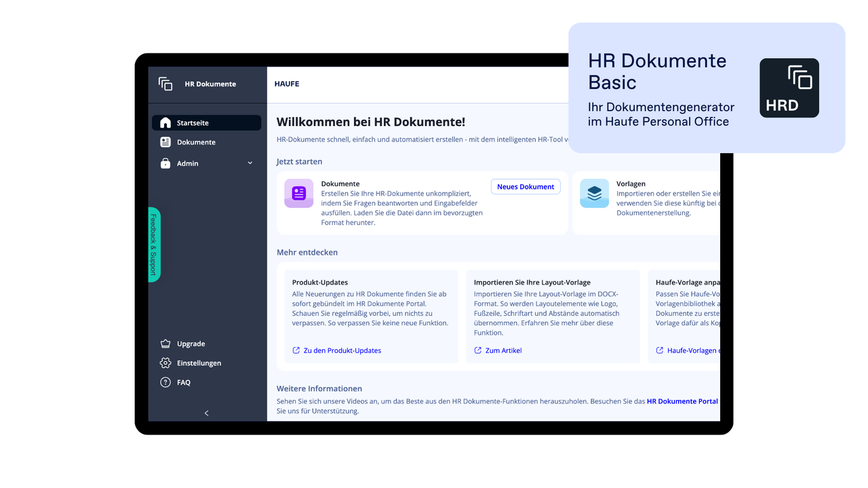Open Startseite in sidebar
Image resolution: width=868 pixels, height=488 pixels.
point(206,123)
